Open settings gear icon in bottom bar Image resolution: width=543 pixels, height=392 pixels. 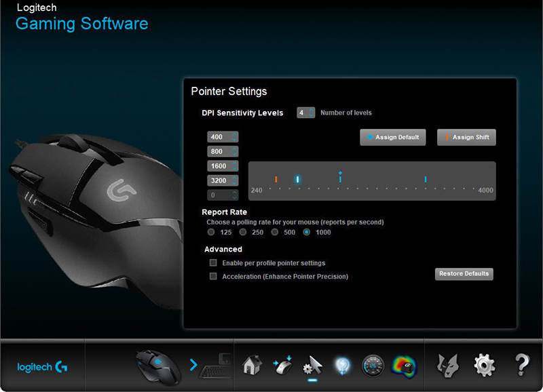[x=484, y=366]
